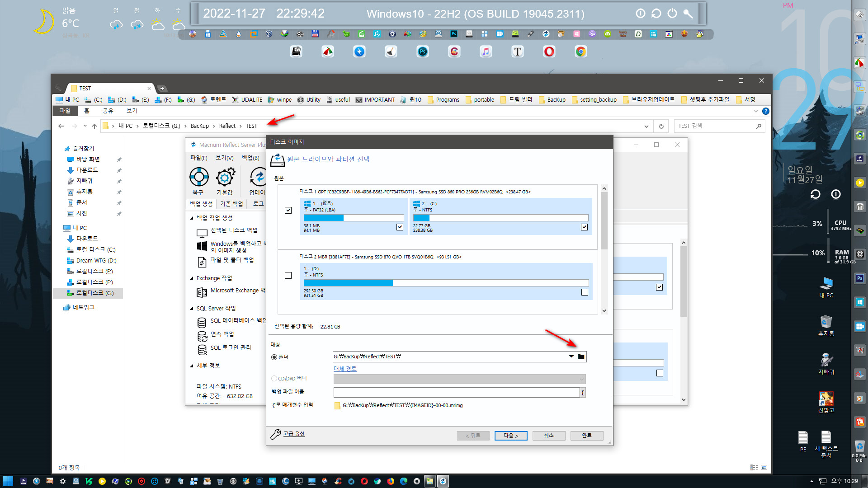Image resolution: width=868 pixels, height=488 pixels.
Task: Open the 고급 옵션 link
Action: (x=294, y=434)
